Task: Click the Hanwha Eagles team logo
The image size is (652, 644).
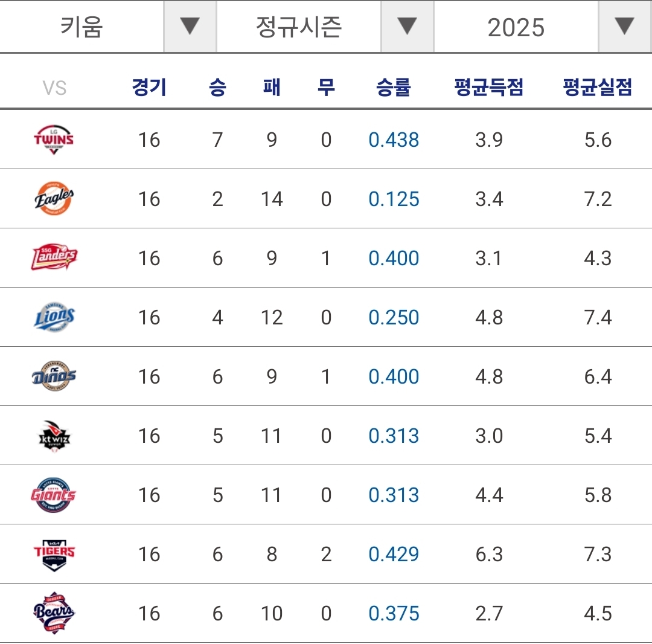Action: pyautogui.click(x=54, y=199)
